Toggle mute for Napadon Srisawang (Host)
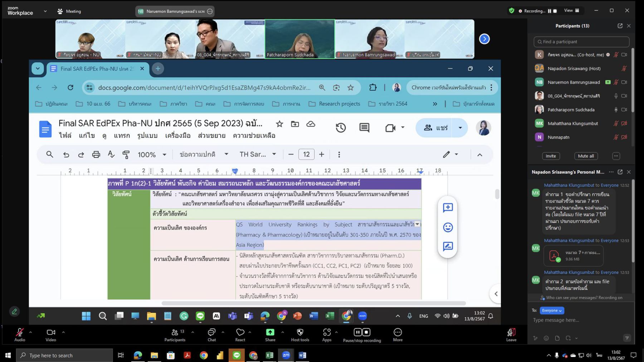 624,68
